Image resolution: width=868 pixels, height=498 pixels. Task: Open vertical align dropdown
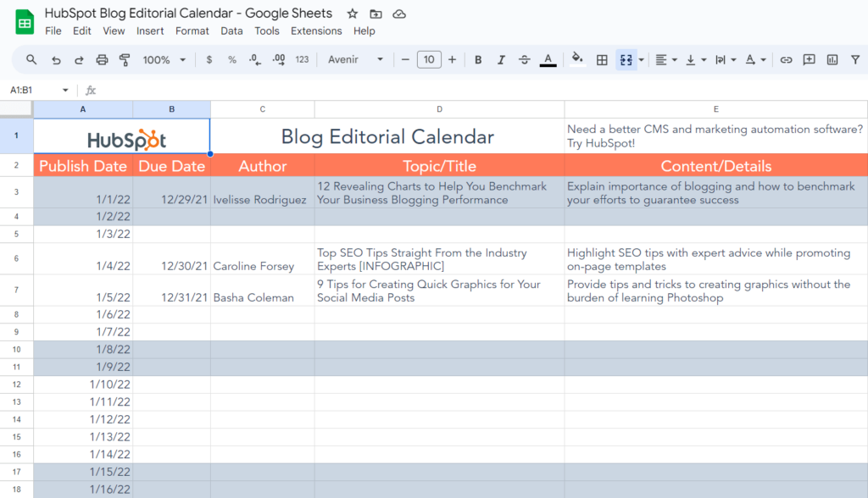point(696,60)
